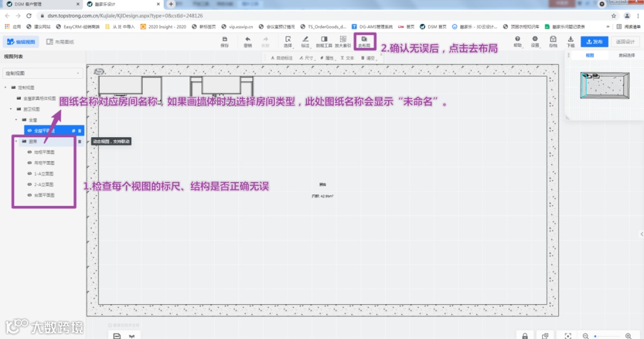Image resolution: width=644 pixels, height=339 pixels.
Task: Show more bookmarks with chevron
Action: (x=608, y=27)
